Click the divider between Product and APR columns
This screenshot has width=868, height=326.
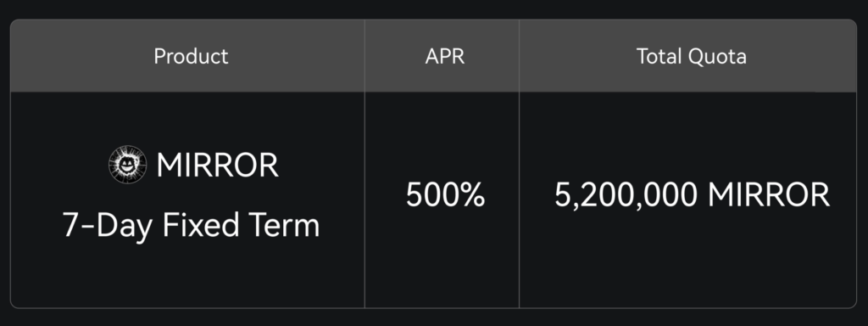pyautogui.click(x=364, y=164)
